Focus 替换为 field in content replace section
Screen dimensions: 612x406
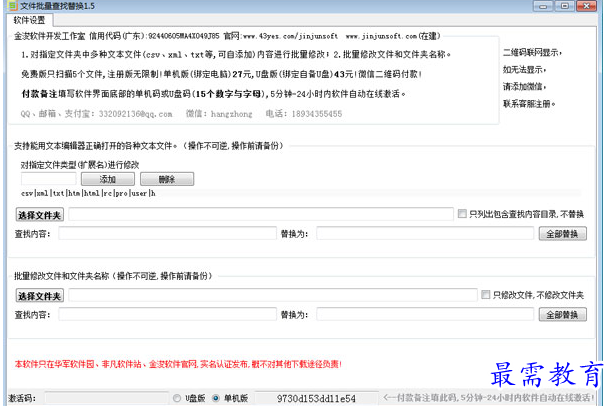[x=425, y=233]
